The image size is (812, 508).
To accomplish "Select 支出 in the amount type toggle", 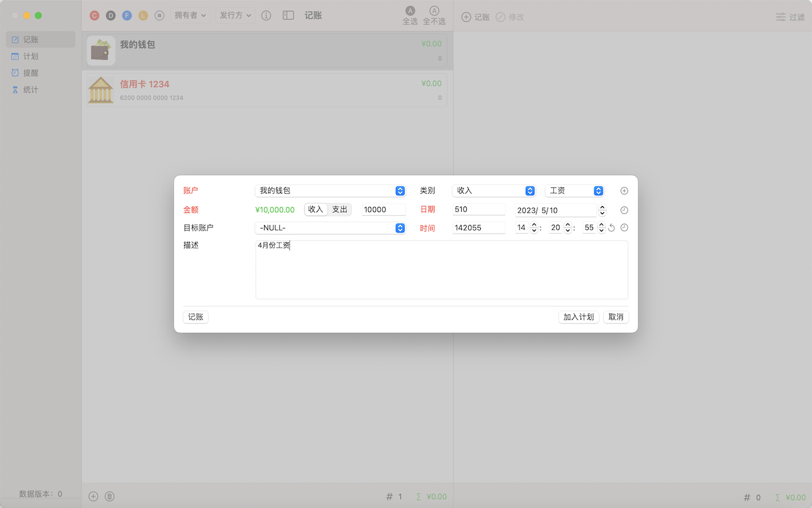I will tap(340, 210).
